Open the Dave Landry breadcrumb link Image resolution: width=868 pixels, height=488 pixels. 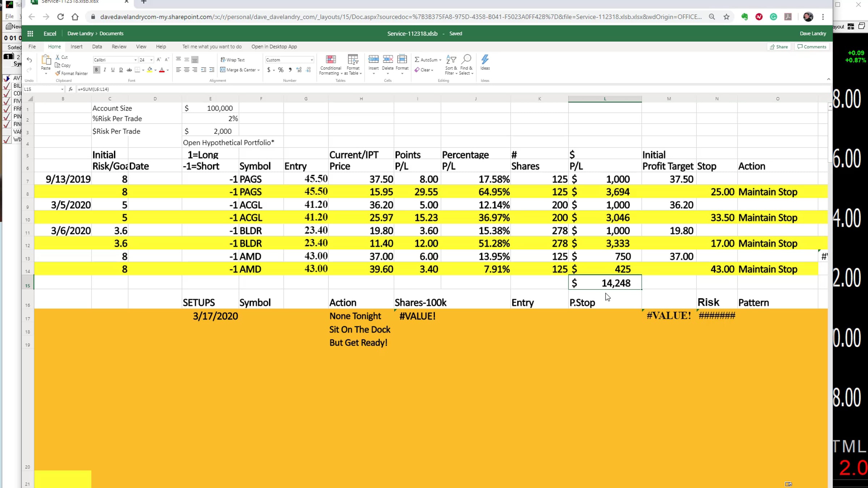tap(80, 34)
